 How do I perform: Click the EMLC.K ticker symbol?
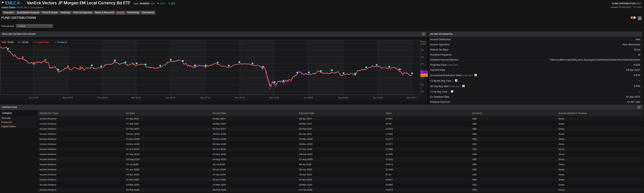[x=13, y=3]
